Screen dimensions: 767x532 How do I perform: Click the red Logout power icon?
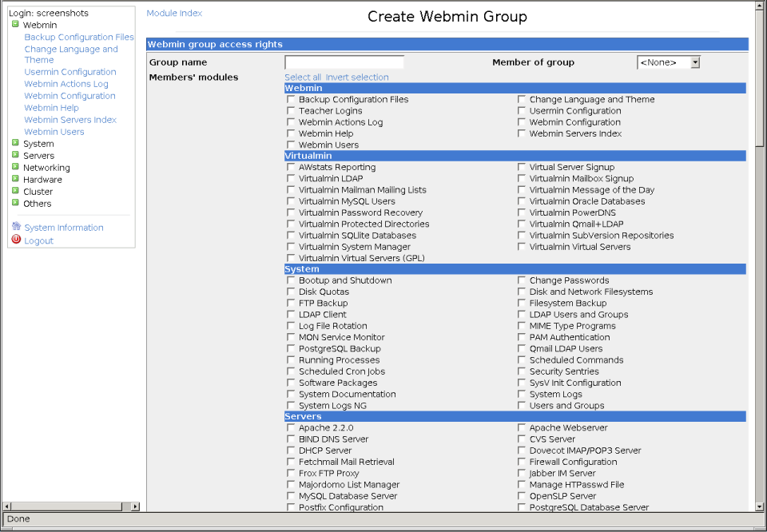click(x=16, y=240)
